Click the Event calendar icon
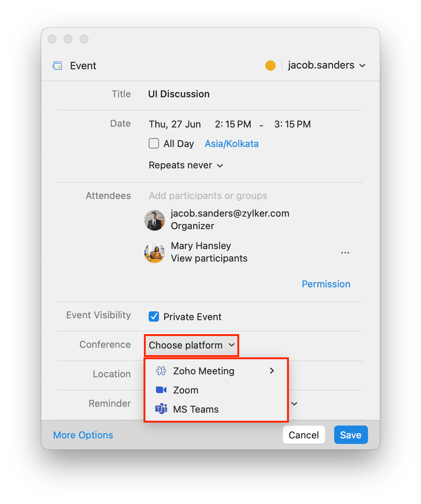The height and width of the screenshot is (504, 421). pyautogui.click(x=58, y=66)
